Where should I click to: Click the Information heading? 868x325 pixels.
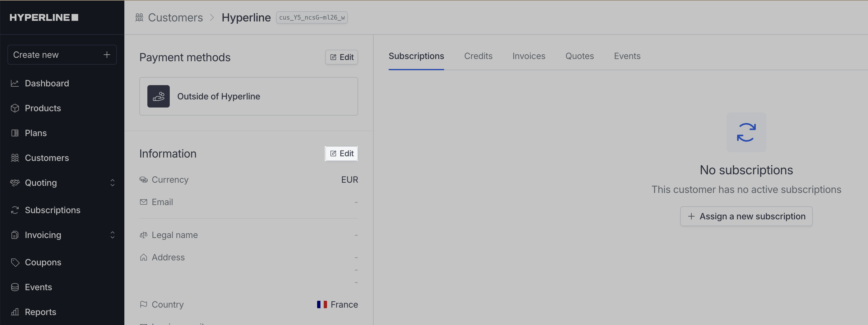168,153
